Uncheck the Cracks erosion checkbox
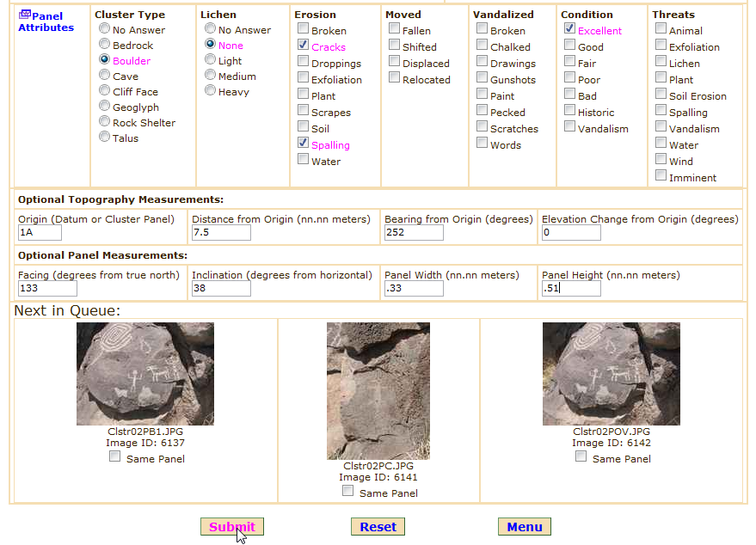Image resolution: width=756 pixels, height=545 pixels. 304,45
